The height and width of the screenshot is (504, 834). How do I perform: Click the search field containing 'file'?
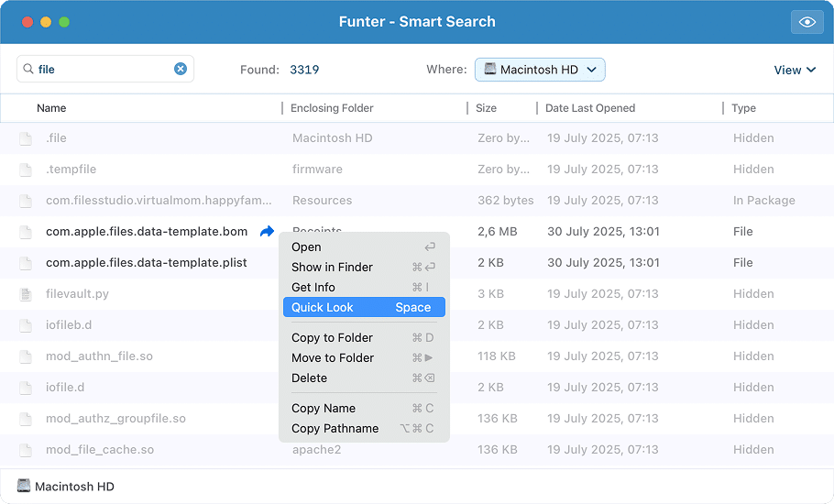(x=105, y=69)
